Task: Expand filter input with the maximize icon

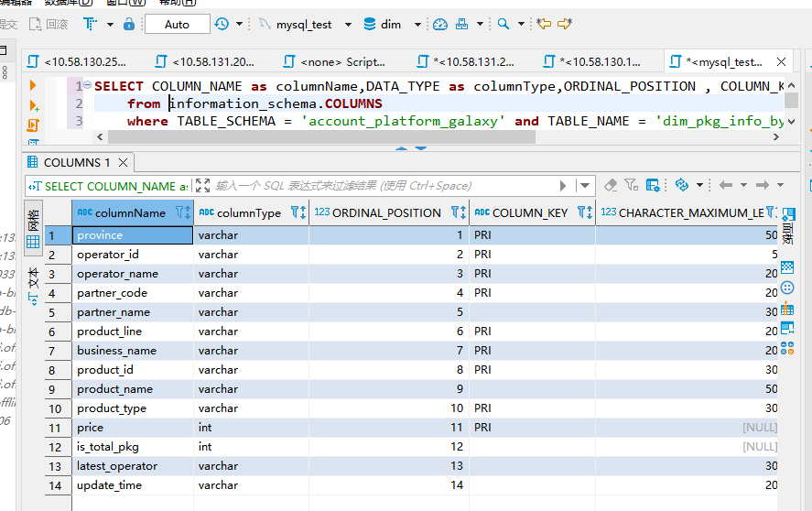Action: (203, 186)
